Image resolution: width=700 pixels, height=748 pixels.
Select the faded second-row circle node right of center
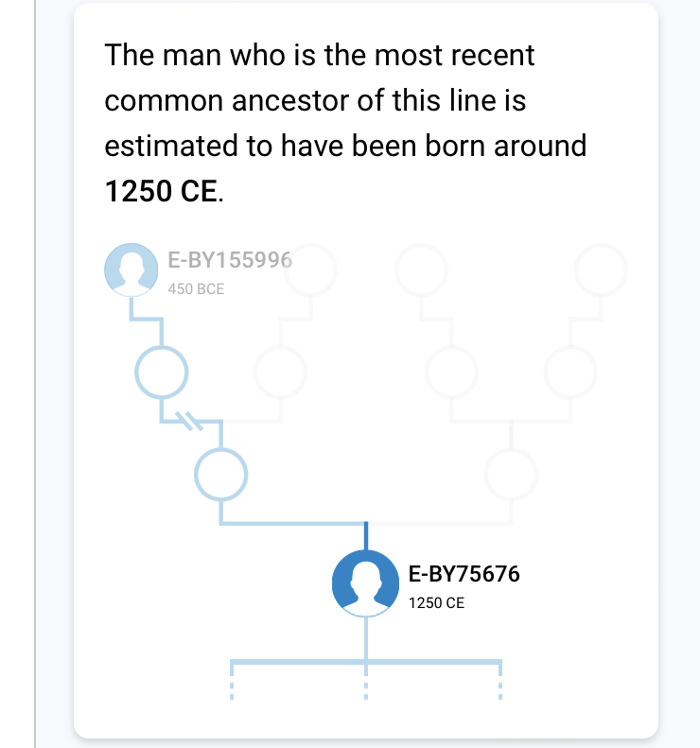(x=451, y=372)
